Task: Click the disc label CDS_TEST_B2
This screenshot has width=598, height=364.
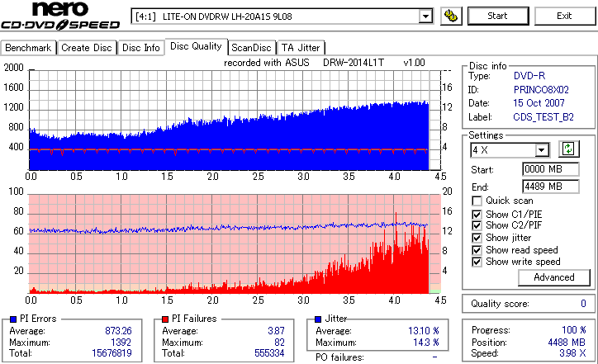Action: coord(543,117)
